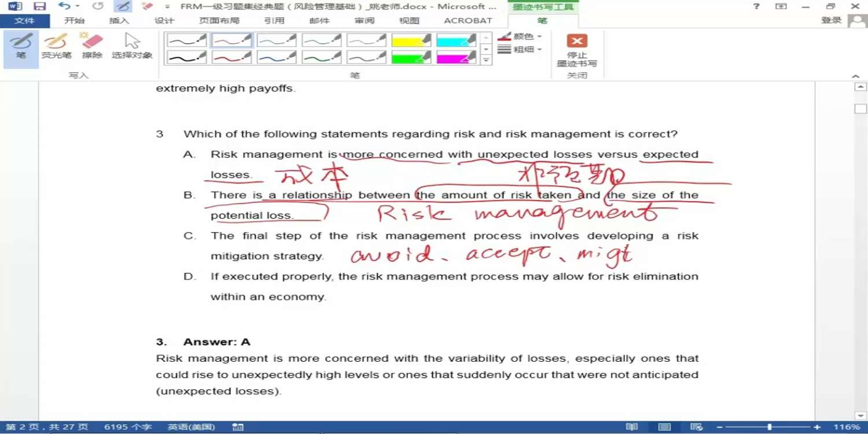Switch to read mode view in status bar
Image resolution: width=868 pixels, height=434 pixels.
632,427
